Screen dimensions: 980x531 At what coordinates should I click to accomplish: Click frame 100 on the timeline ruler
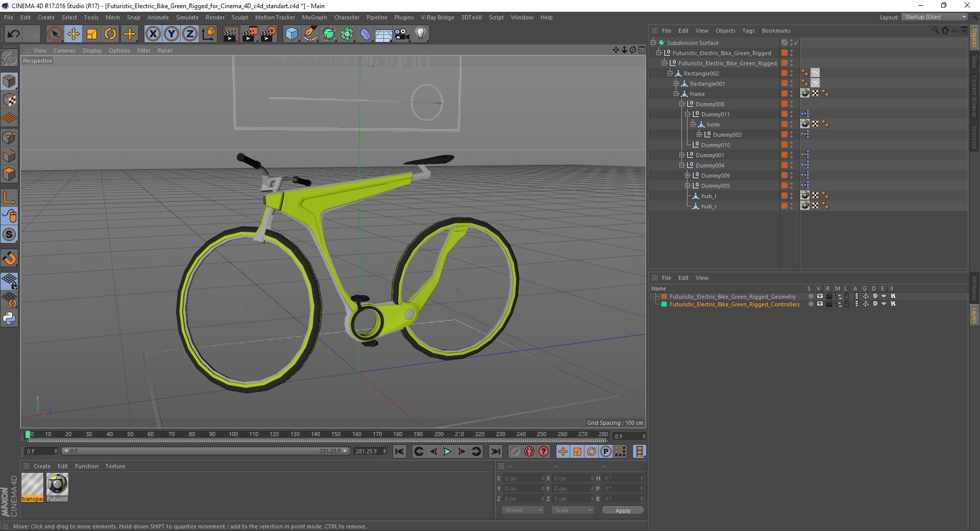click(233, 435)
